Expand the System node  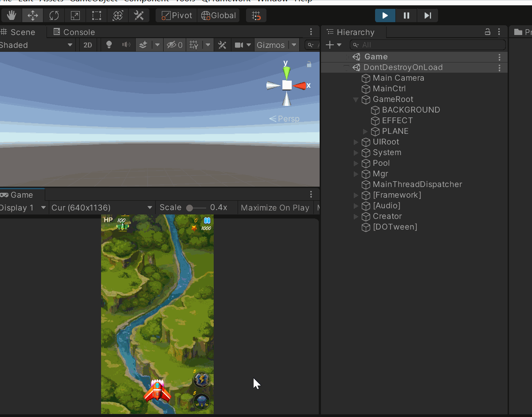[x=356, y=153]
